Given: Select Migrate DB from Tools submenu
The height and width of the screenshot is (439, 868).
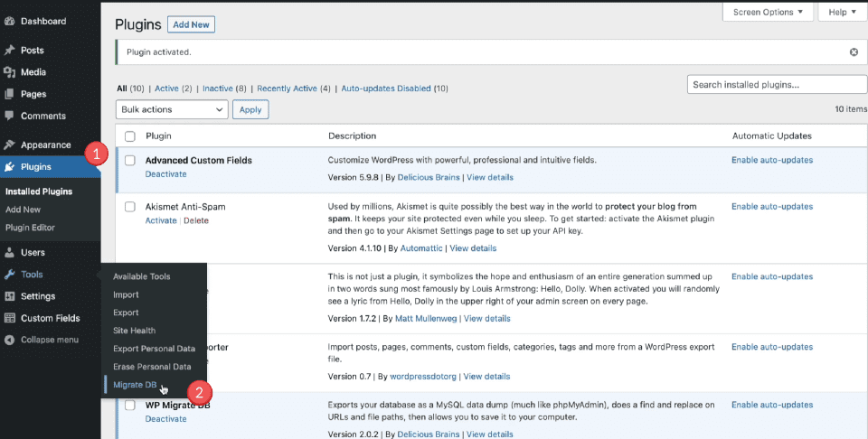Looking at the screenshot, I should pos(135,385).
